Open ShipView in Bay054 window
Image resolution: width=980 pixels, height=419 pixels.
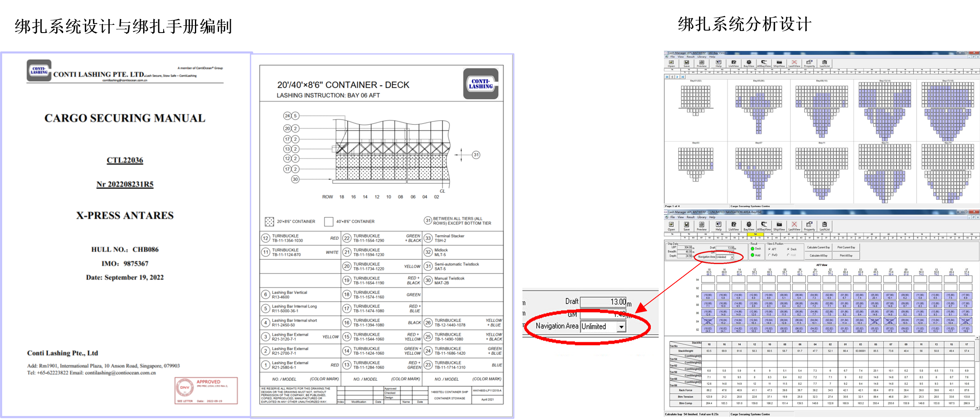click(779, 226)
